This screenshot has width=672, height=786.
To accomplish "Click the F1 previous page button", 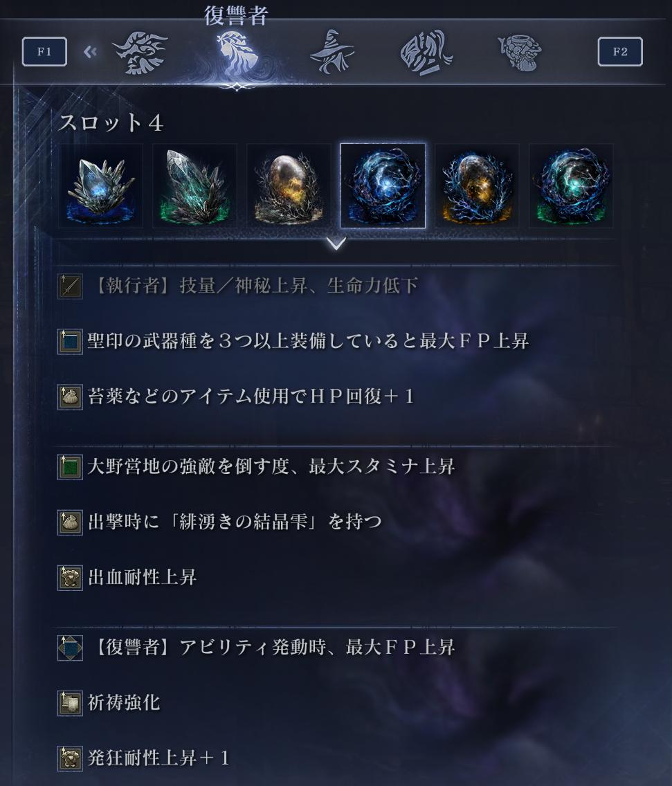I will 44,52.
